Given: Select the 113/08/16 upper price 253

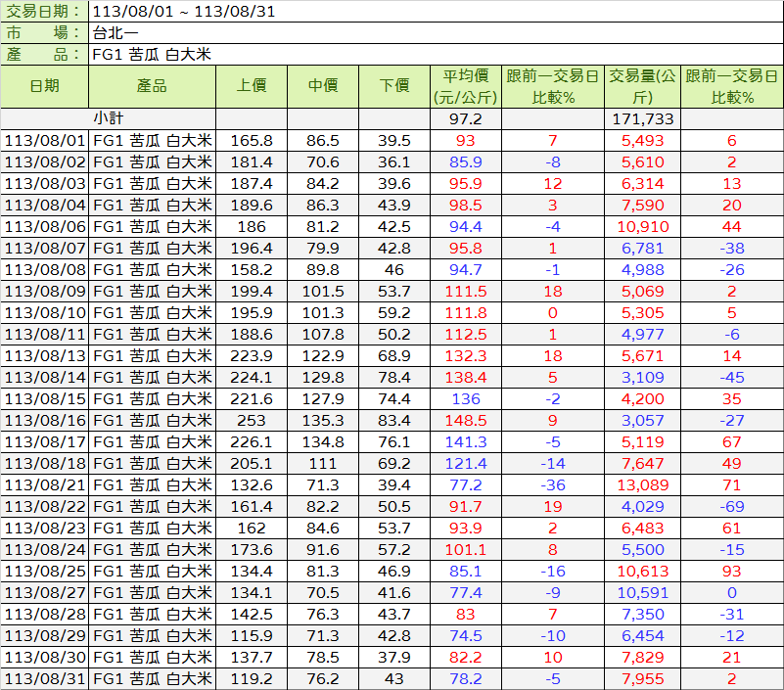Looking at the screenshot, I should pos(252,420).
